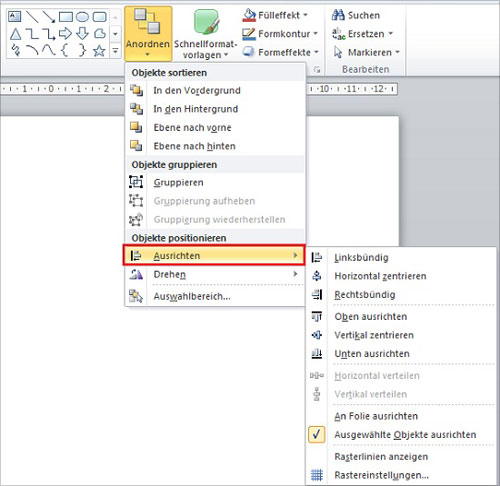Select the elbow arrow connector shape
This screenshot has width=500, height=486.
(x=49, y=34)
